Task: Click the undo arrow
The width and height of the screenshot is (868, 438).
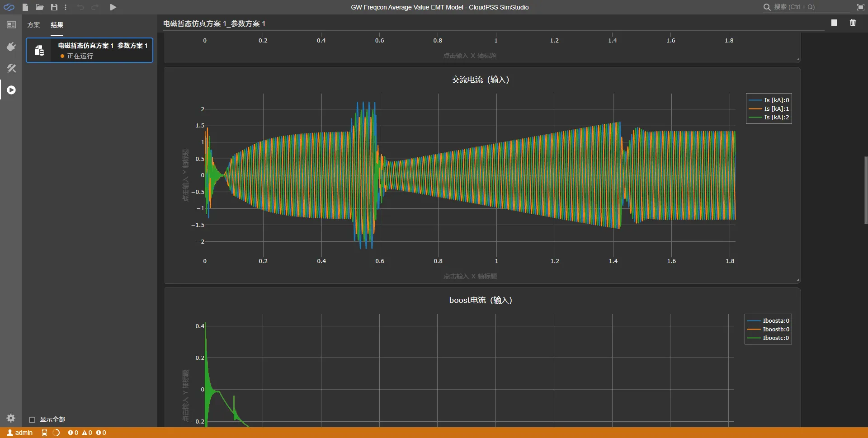Action: click(80, 7)
